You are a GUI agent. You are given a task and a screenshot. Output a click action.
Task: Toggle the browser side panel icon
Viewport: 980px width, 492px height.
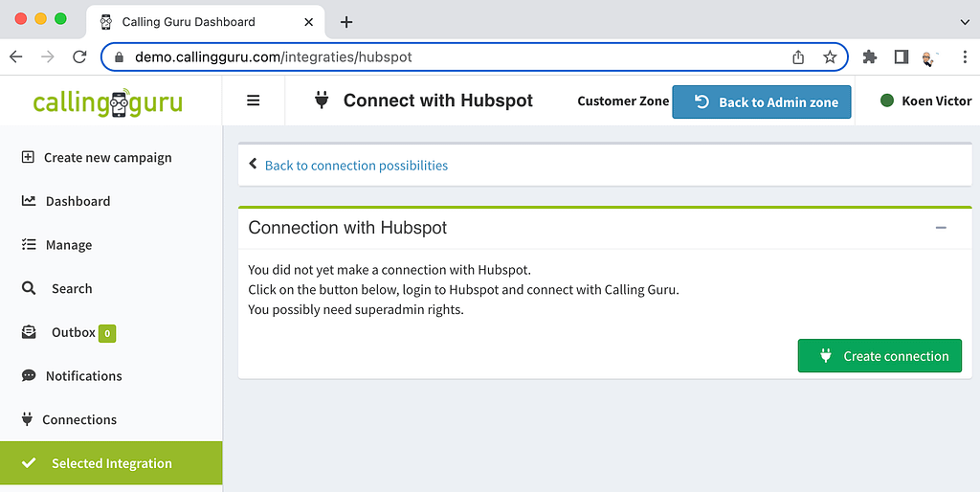(901, 57)
